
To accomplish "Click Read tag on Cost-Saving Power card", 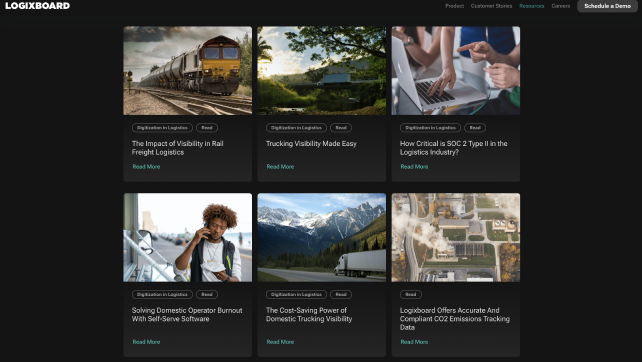I will pos(341,294).
